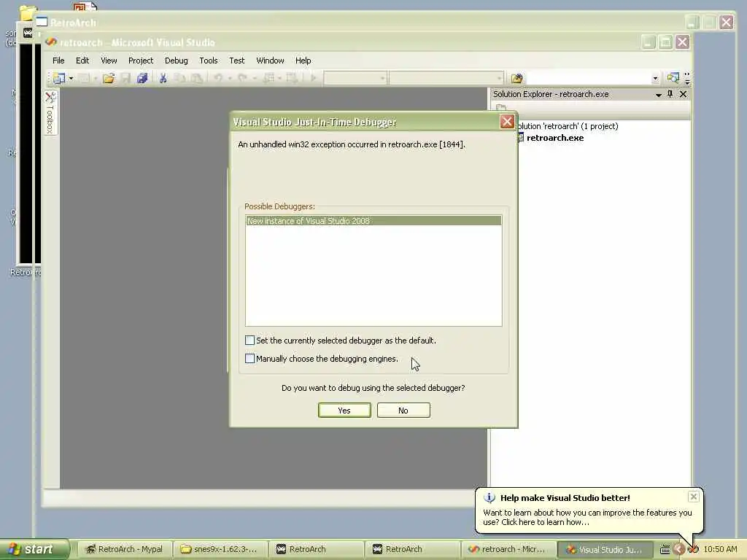
Task: Close the Solution Explorer panel
Action: (x=683, y=94)
